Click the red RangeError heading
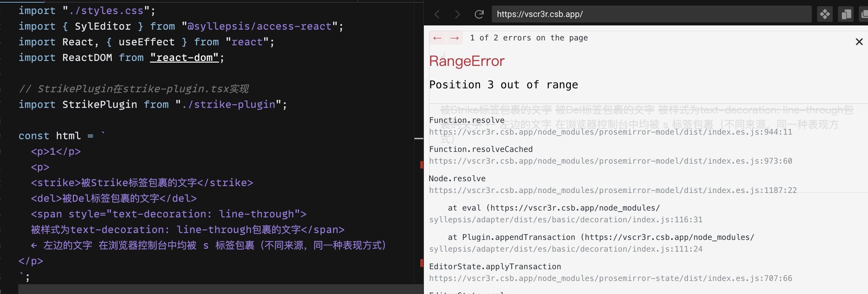The width and height of the screenshot is (868, 294). [467, 61]
